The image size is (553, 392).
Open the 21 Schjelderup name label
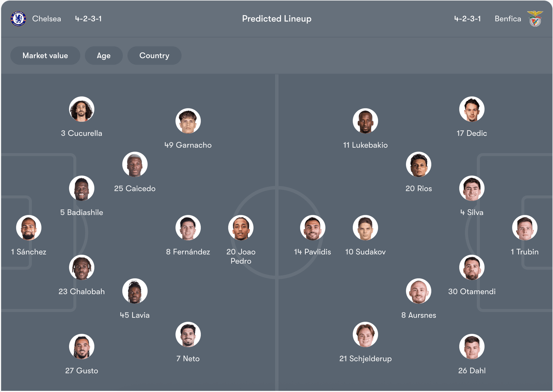[x=365, y=359]
